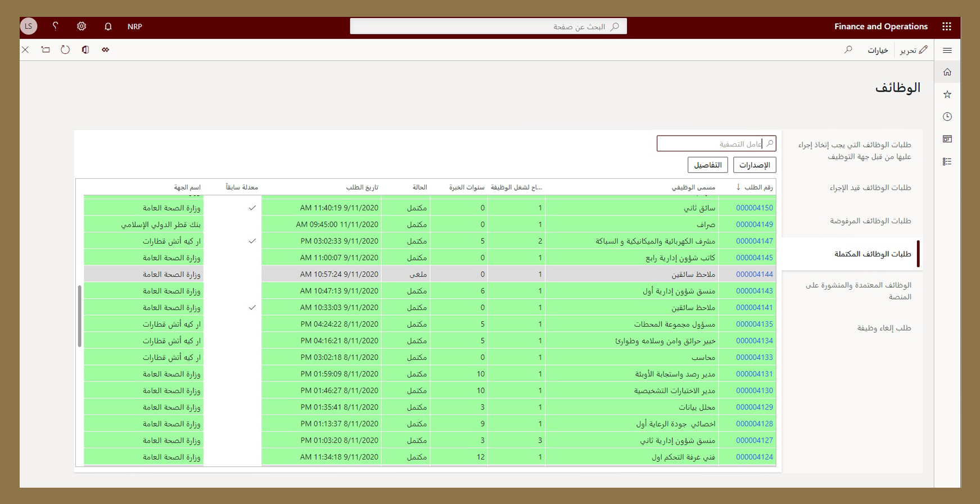Toggle معدلة سابقاً checkmark for row 000004150
The image size is (980, 504).
tap(252, 208)
